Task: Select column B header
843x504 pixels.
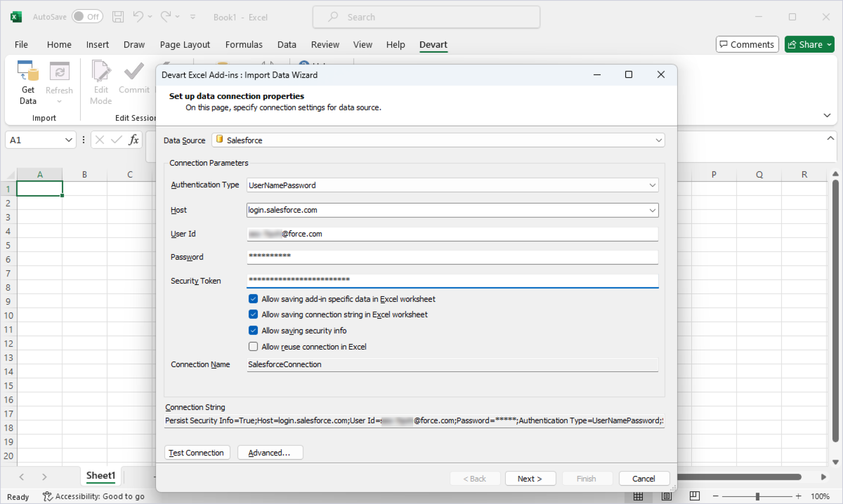Action: point(84,175)
